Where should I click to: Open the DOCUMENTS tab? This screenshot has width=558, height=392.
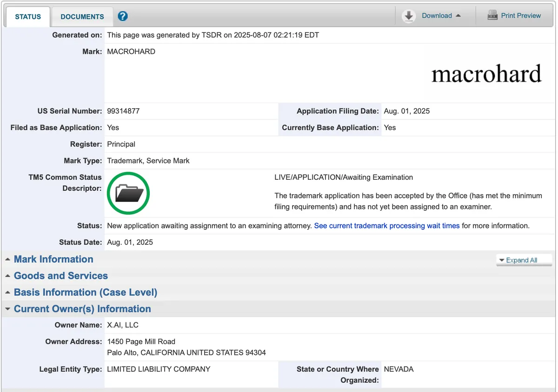pyautogui.click(x=82, y=17)
